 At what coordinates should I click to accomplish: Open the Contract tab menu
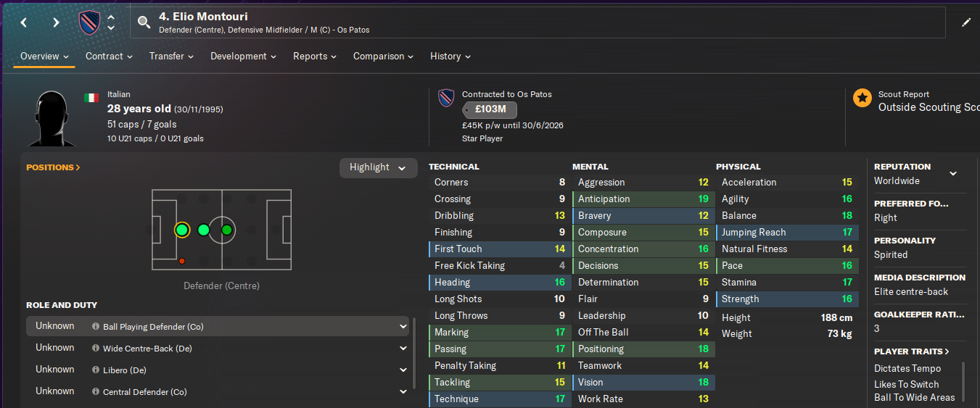109,57
